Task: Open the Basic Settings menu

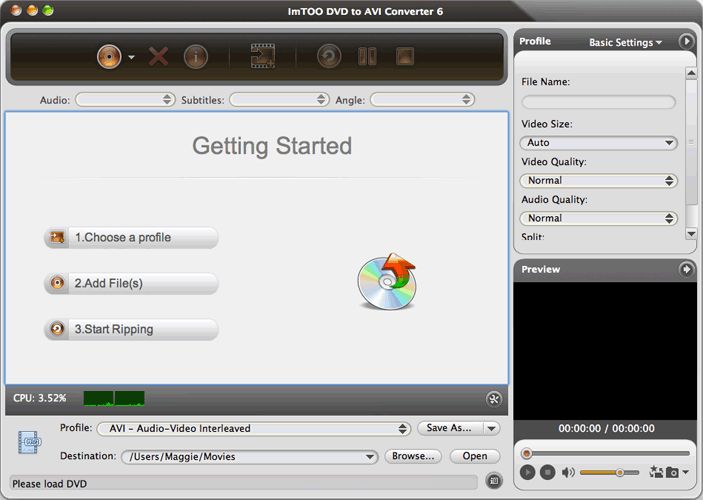Action: point(625,42)
